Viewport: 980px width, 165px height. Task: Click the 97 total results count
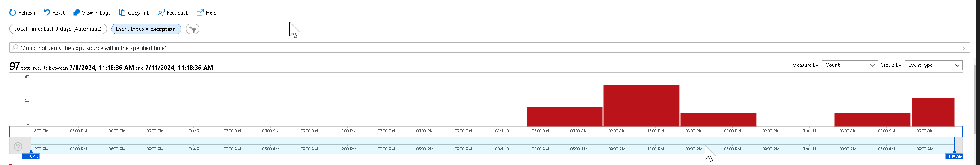(x=15, y=66)
